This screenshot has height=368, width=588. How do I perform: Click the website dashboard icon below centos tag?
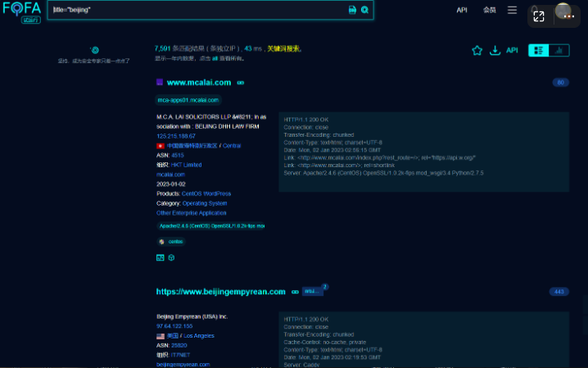click(x=161, y=257)
